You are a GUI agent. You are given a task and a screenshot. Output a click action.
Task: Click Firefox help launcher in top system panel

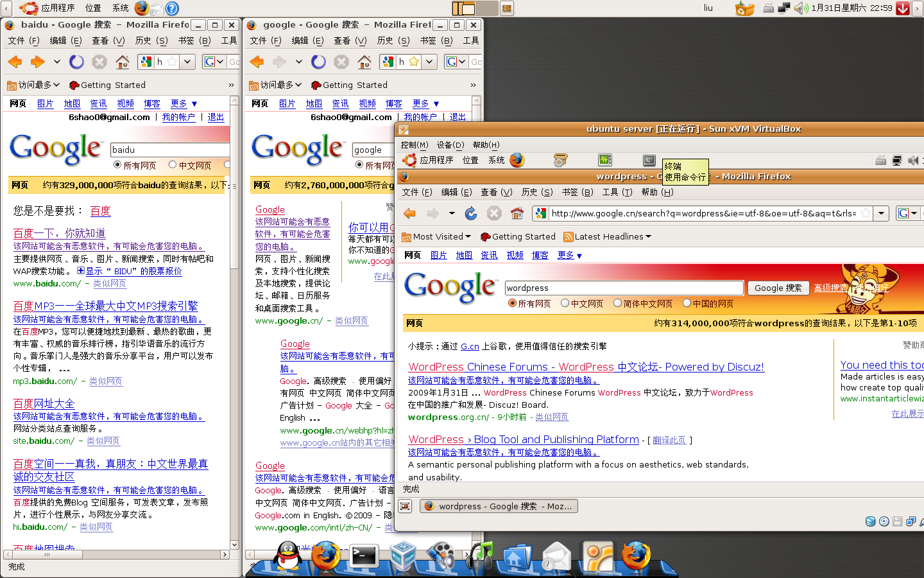tap(172, 8)
